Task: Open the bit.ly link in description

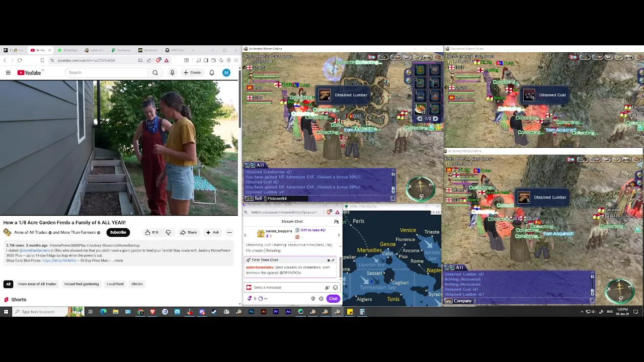Action: [59, 260]
